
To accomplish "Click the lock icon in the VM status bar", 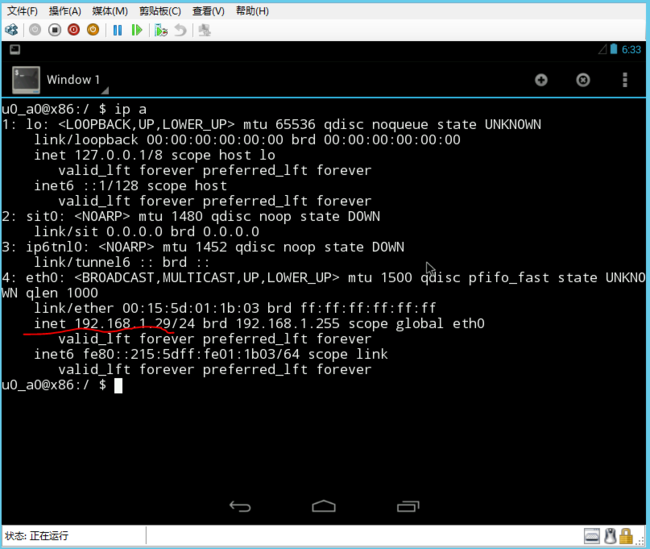I will click(x=626, y=536).
